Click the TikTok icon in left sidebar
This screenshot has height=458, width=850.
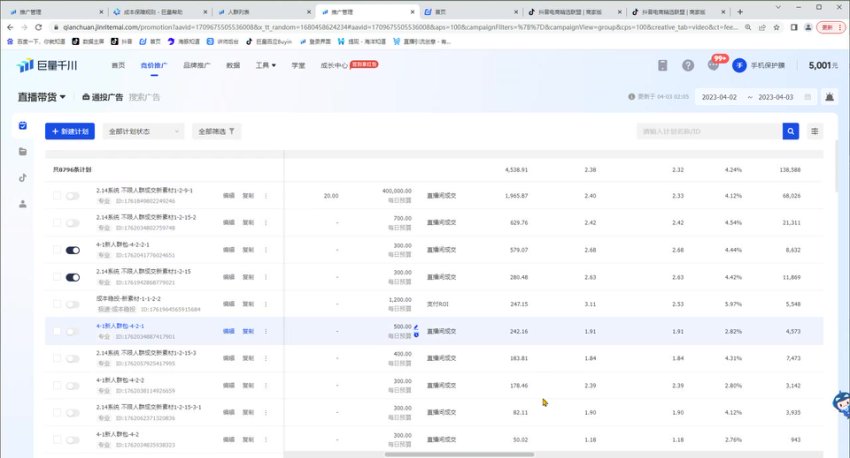[x=22, y=178]
